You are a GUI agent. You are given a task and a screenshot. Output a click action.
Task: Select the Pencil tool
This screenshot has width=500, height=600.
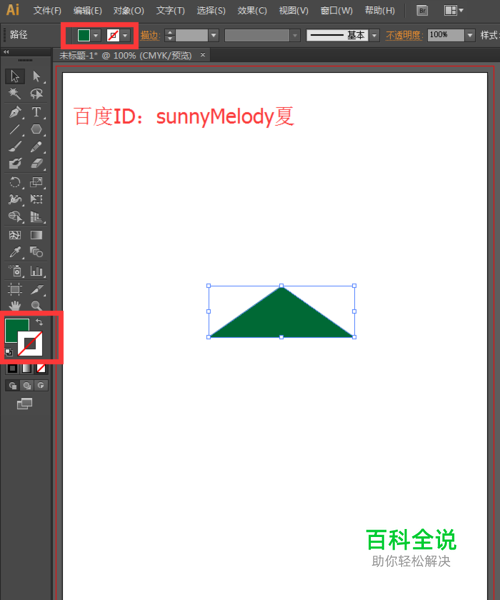pyautogui.click(x=36, y=147)
